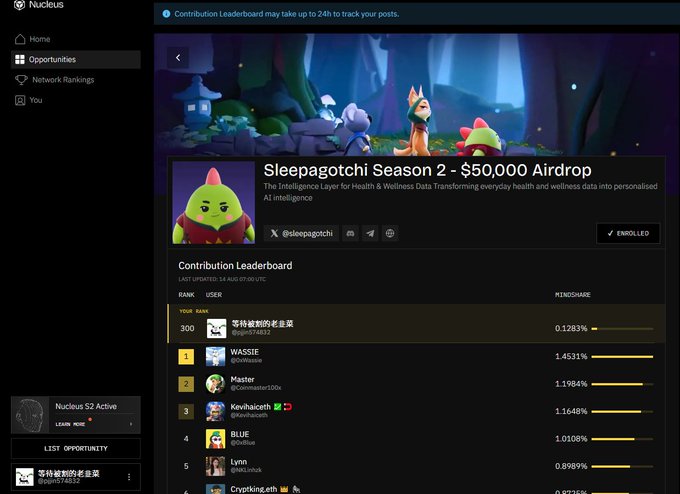The width and height of the screenshot is (680, 494).
Task: Open the three-dot menu beside account name
Action: (129, 477)
